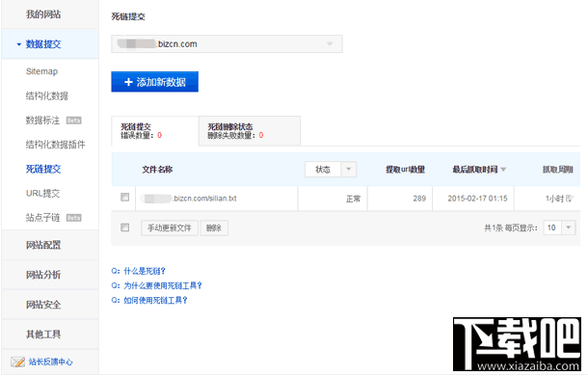Click the edit icon next to 1小时

(569, 198)
